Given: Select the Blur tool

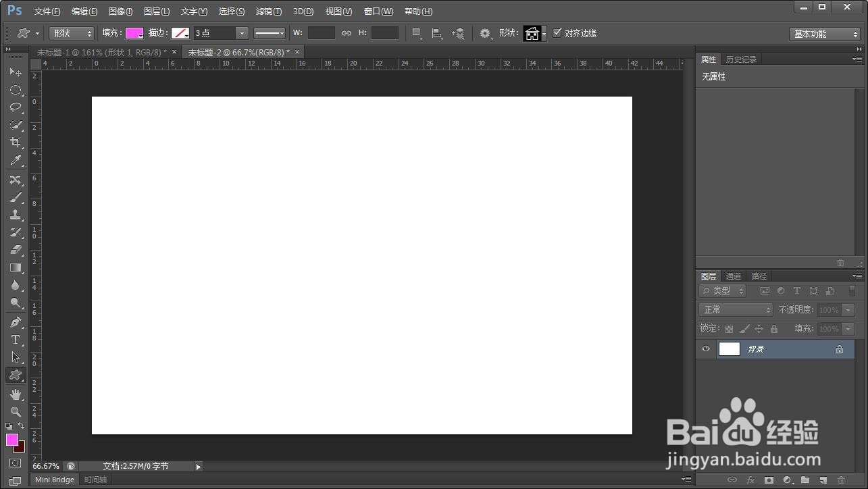Looking at the screenshot, I should (16, 285).
